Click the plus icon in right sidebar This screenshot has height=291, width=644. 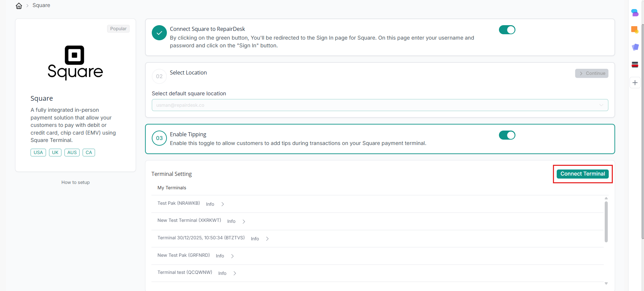635,83
